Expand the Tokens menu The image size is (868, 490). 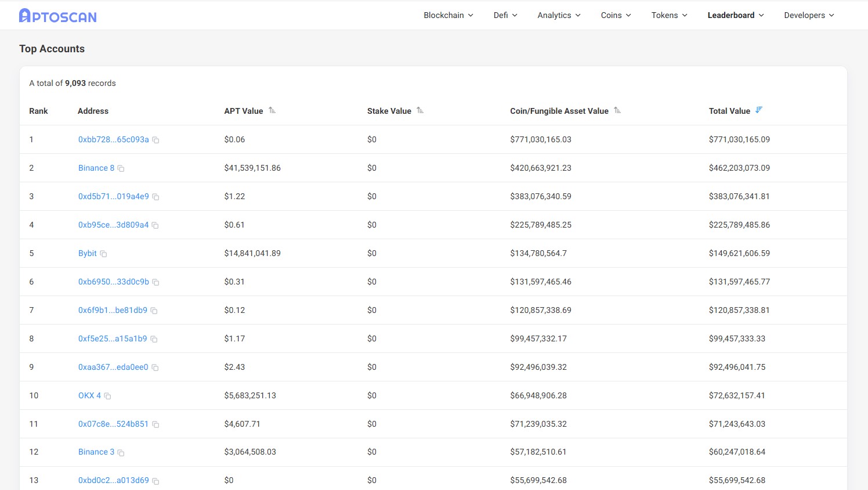(669, 15)
